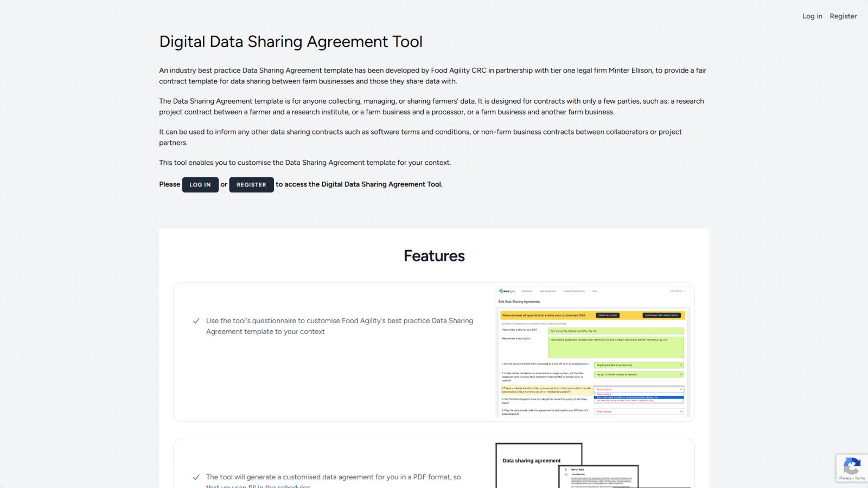
Task: Click the text 'The tool will generate a customised'
Action: (x=263, y=477)
